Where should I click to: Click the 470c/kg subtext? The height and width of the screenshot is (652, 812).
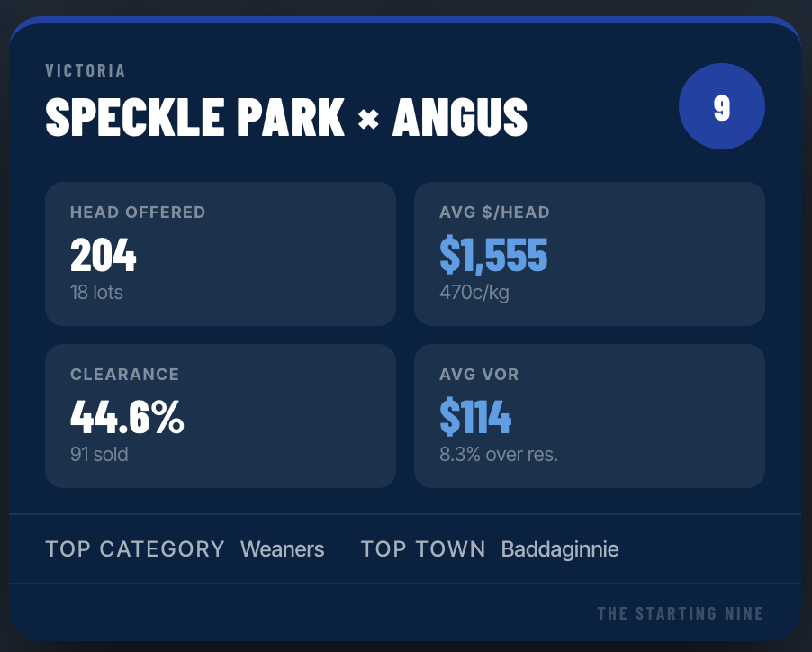pyautogui.click(x=474, y=293)
